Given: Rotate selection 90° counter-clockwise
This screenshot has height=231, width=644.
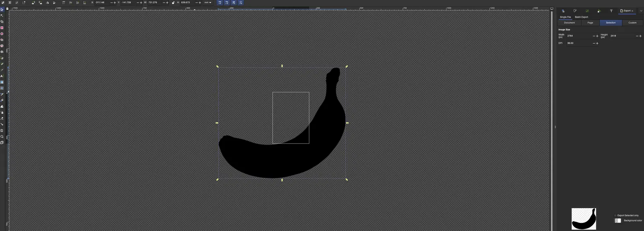Looking at the screenshot, I should [33, 2].
